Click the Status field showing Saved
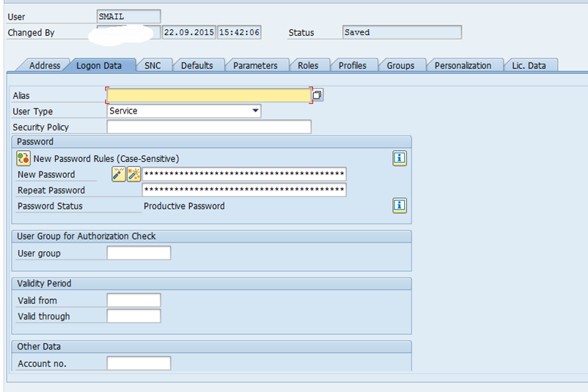Viewport: 588px width, 392px height. [402, 32]
